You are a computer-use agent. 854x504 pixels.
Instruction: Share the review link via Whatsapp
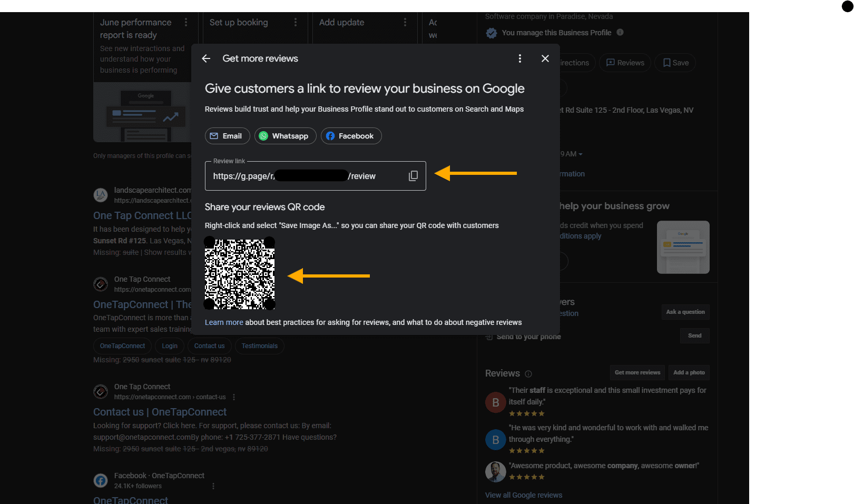click(286, 136)
